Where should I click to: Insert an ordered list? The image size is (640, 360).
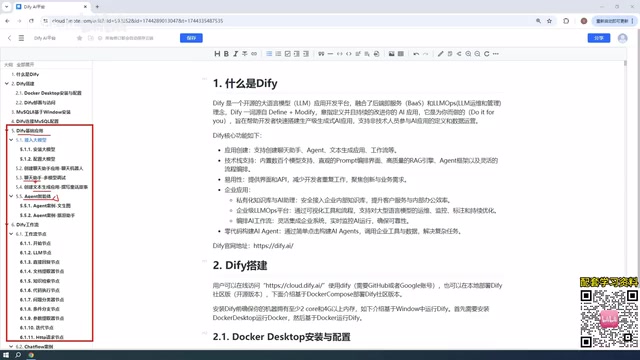tap(278, 54)
